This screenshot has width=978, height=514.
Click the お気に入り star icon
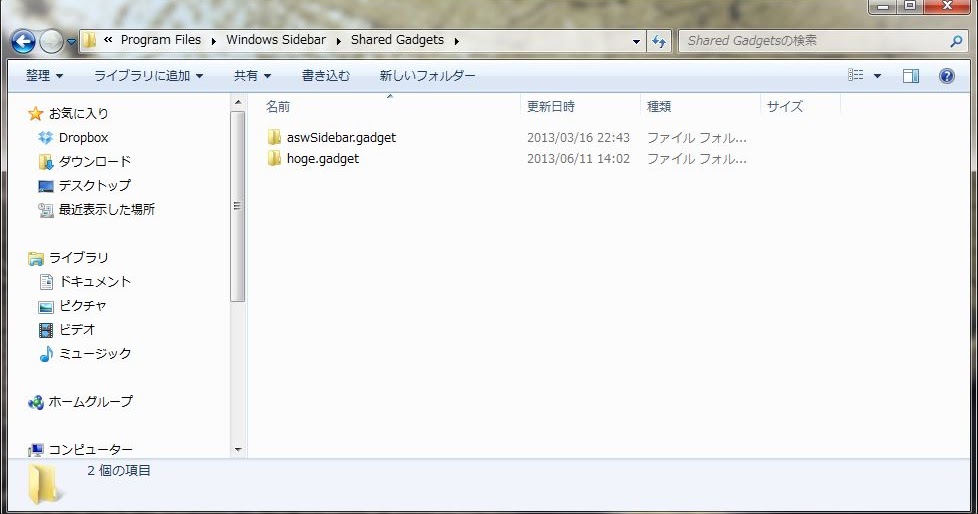[x=36, y=114]
